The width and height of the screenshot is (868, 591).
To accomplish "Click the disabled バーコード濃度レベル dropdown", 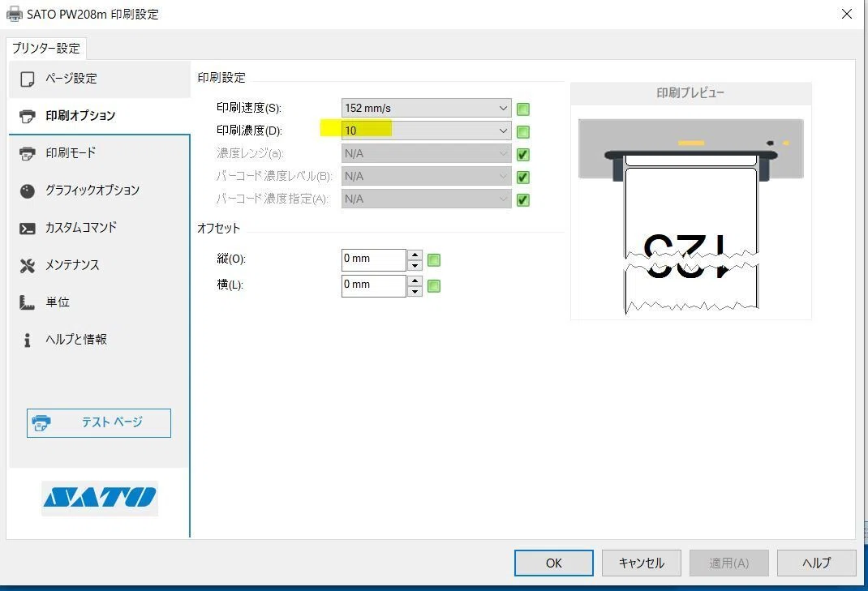I will 426,176.
